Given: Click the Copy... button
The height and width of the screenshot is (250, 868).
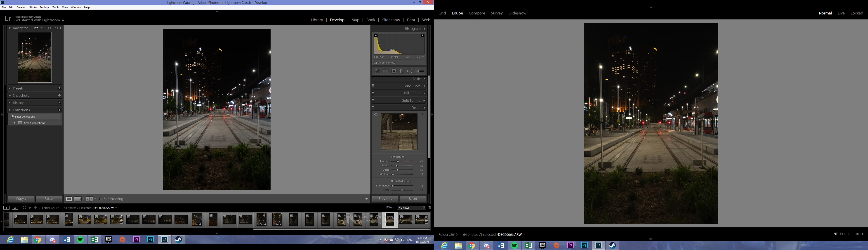Looking at the screenshot, I should pyautogui.click(x=21, y=199).
